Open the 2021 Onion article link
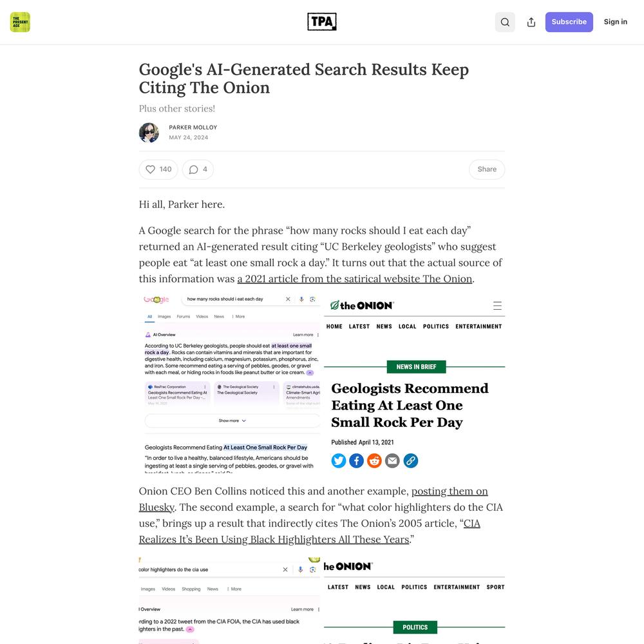Screen dimensions: 644x644 tap(355, 279)
